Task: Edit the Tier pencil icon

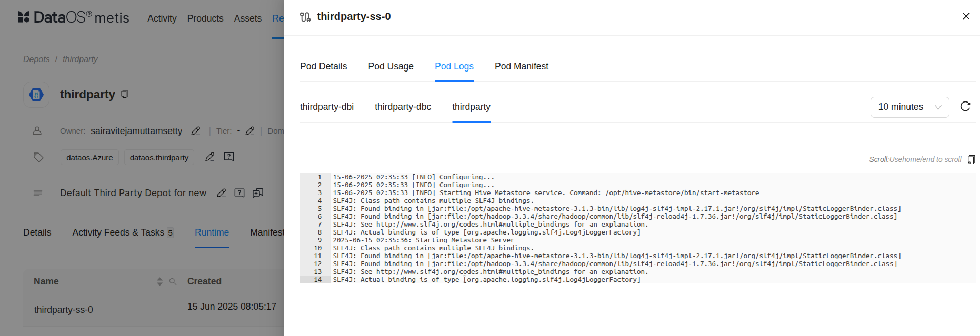Action: [250, 131]
